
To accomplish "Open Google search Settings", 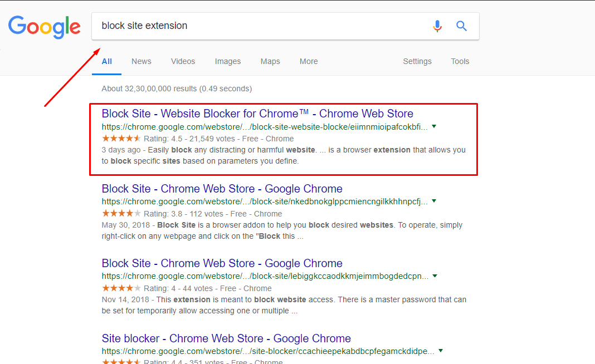I will coord(417,61).
